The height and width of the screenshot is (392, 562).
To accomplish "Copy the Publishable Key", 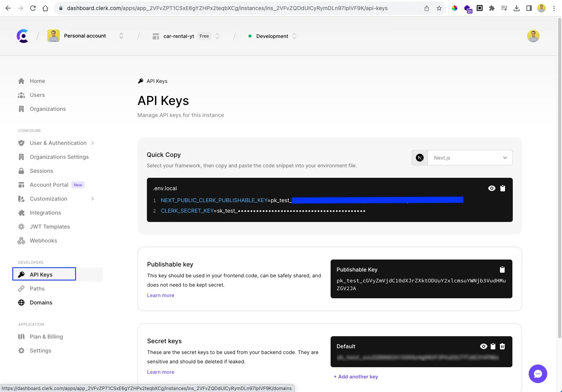I will point(502,270).
